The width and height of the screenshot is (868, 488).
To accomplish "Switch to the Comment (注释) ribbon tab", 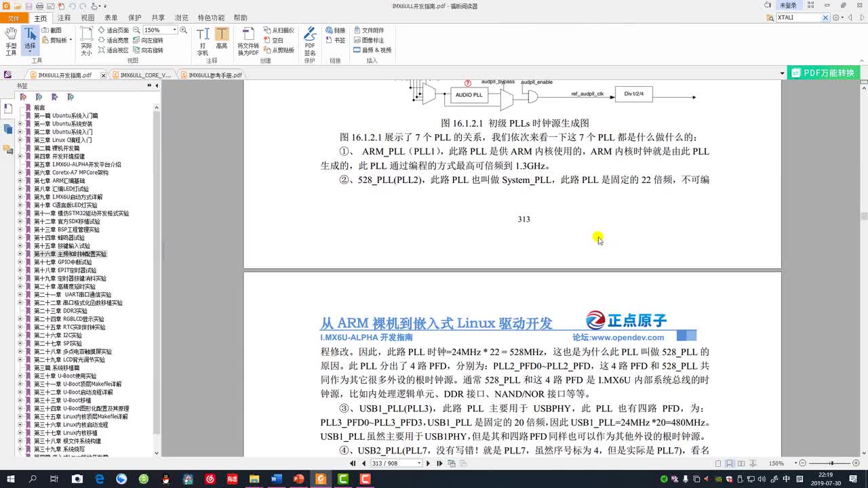I will (x=64, y=18).
